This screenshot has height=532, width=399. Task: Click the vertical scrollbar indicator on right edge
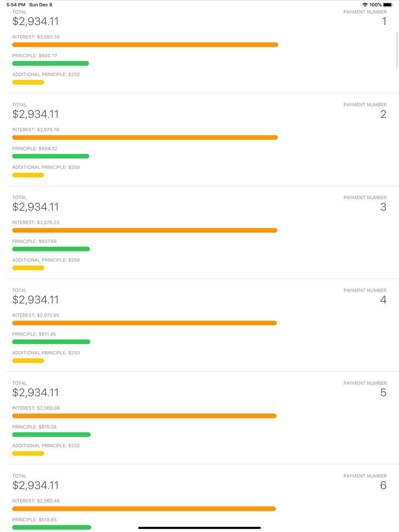tap(397, 51)
